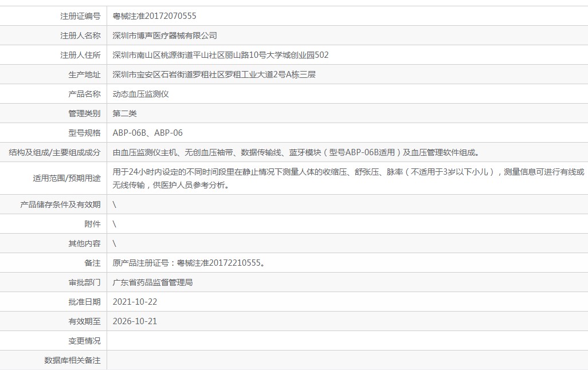The width and height of the screenshot is (588, 370).
Task: Click the 管理类别 label
Action: [84, 113]
